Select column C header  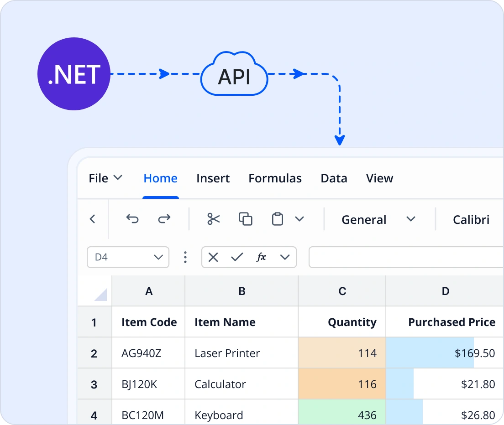342,290
